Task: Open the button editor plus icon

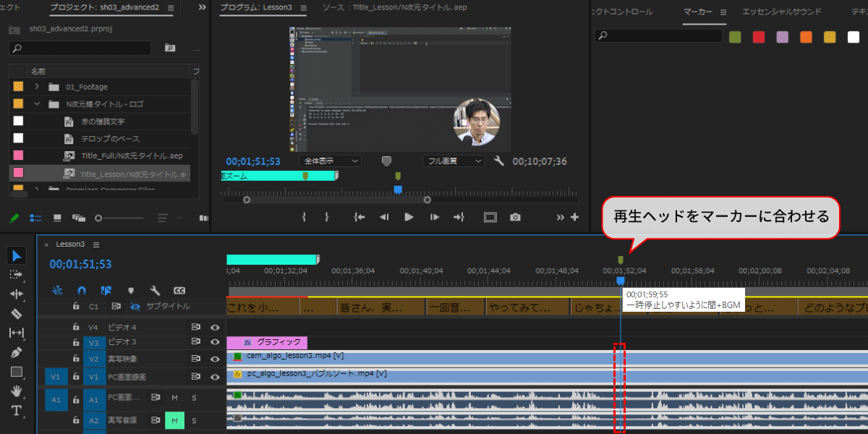Action: [574, 217]
